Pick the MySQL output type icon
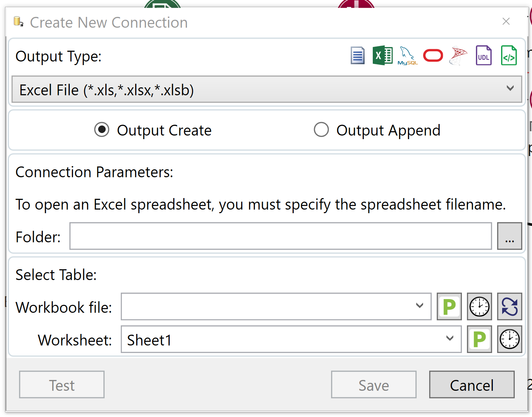 408,56
